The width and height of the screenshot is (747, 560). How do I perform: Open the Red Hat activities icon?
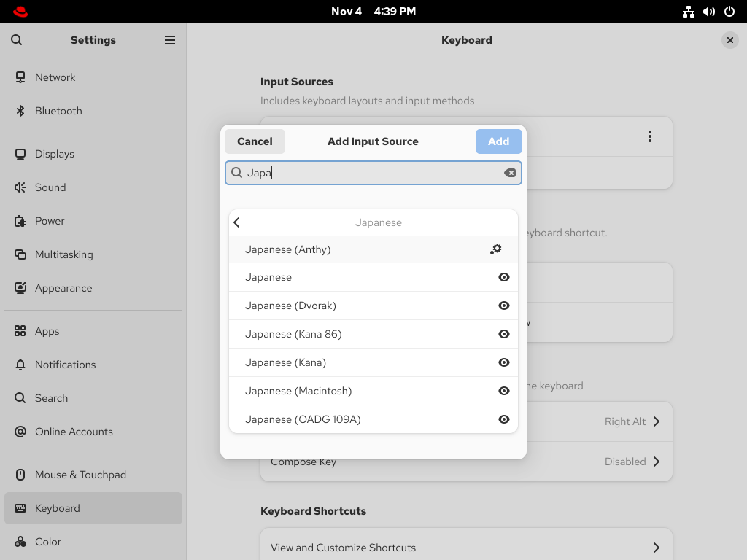coord(20,12)
